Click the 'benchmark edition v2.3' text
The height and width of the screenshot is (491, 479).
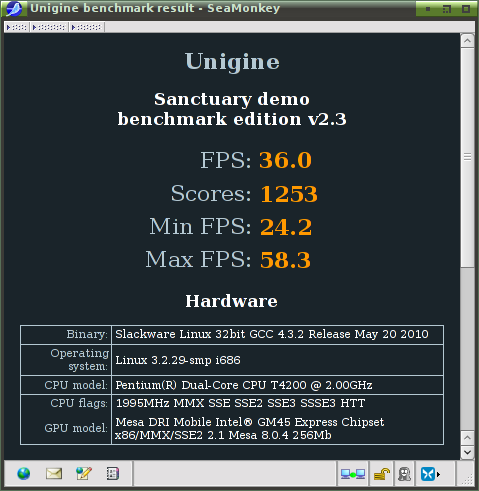[x=232, y=119]
